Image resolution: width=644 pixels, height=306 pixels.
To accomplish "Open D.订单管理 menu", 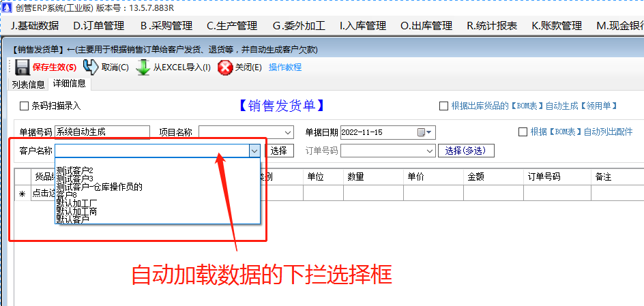I will tap(99, 26).
